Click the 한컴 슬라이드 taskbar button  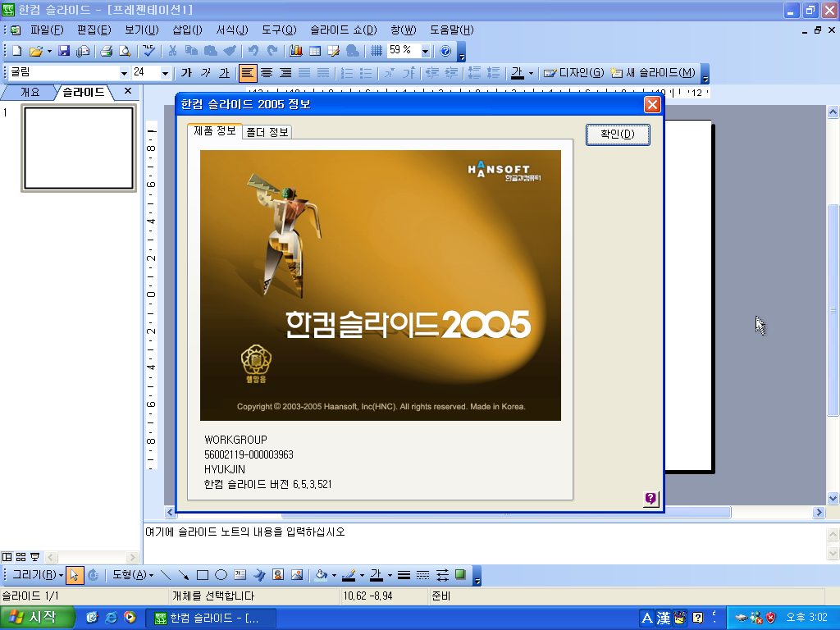(x=211, y=619)
